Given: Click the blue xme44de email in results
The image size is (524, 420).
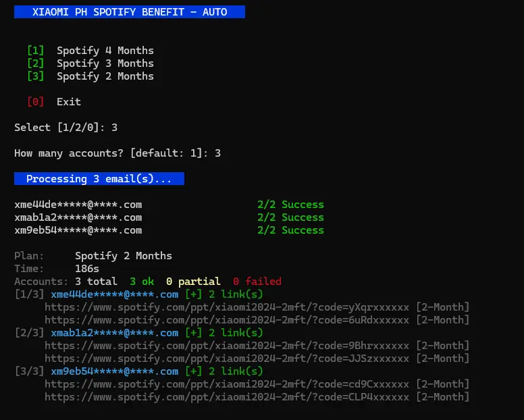Looking at the screenshot, I should point(114,294).
